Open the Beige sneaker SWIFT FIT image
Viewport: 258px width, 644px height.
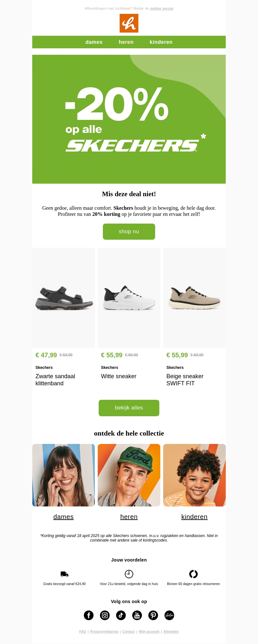(194, 298)
